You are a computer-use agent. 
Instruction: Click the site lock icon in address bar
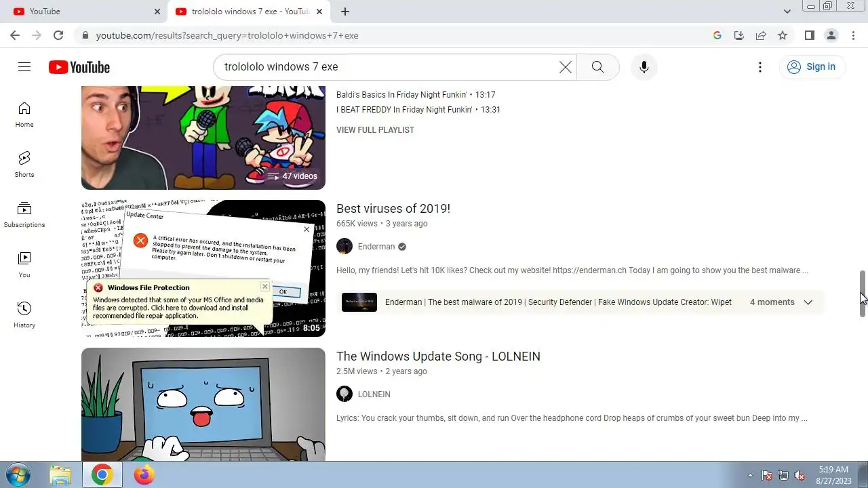(84, 35)
